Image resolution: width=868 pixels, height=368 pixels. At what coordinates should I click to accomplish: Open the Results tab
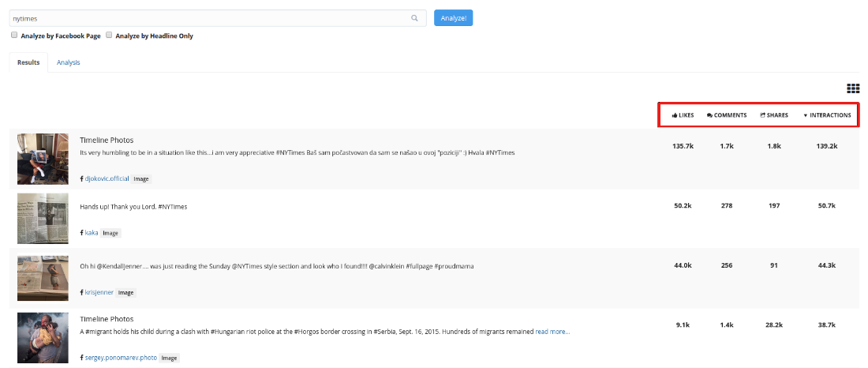click(x=28, y=62)
